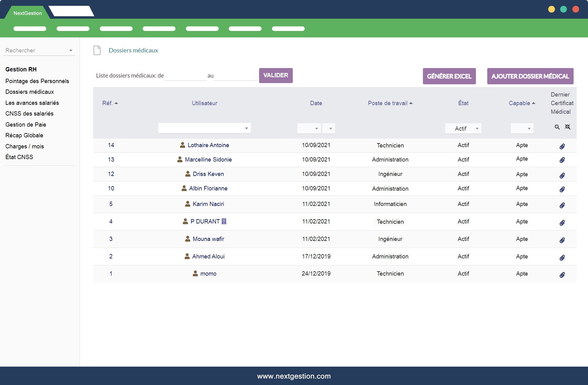This screenshot has height=385, width=588.
Task: Click search magnifier icon in filter row
Action: (x=557, y=127)
